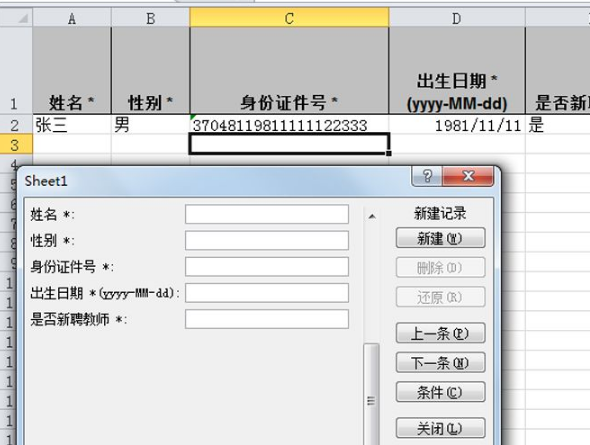Click the select-all corner of the worksheet
Image resolution: width=590 pixels, height=445 pixels.
click(16, 18)
